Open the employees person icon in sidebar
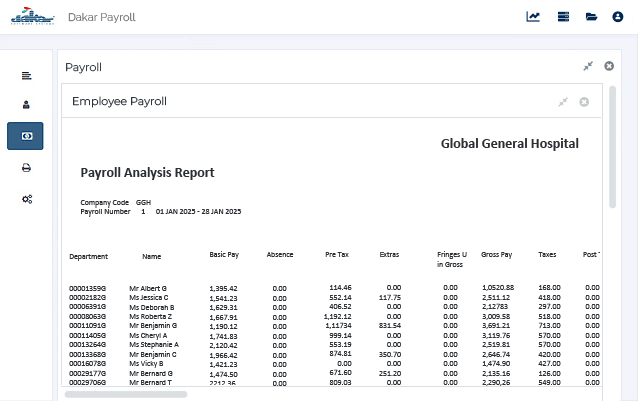Viewport: 638px width, 401px height. tap(26, 105)
